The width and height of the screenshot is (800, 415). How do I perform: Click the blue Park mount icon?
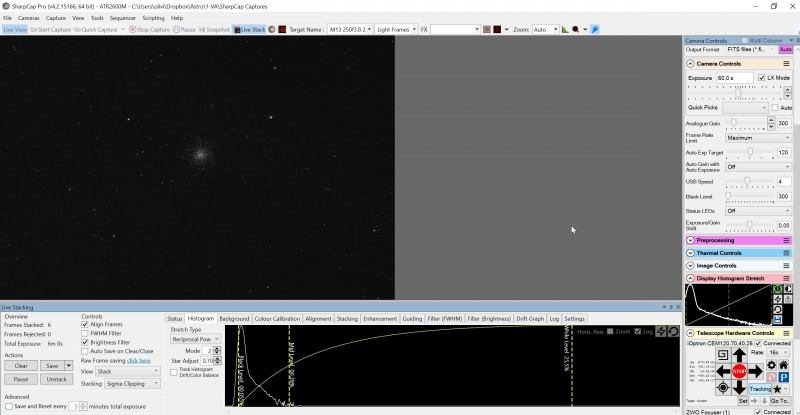tap(784, 377)
